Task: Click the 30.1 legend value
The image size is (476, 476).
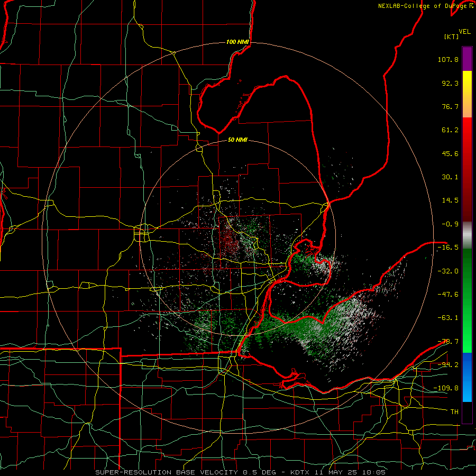Action: coord(450,177)
